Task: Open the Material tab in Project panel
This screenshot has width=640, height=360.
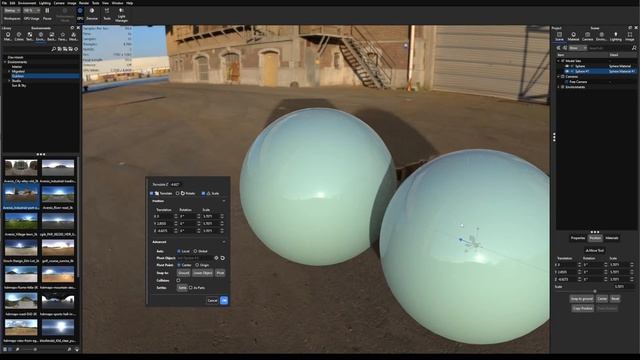Action: click(x=573, y=36)
